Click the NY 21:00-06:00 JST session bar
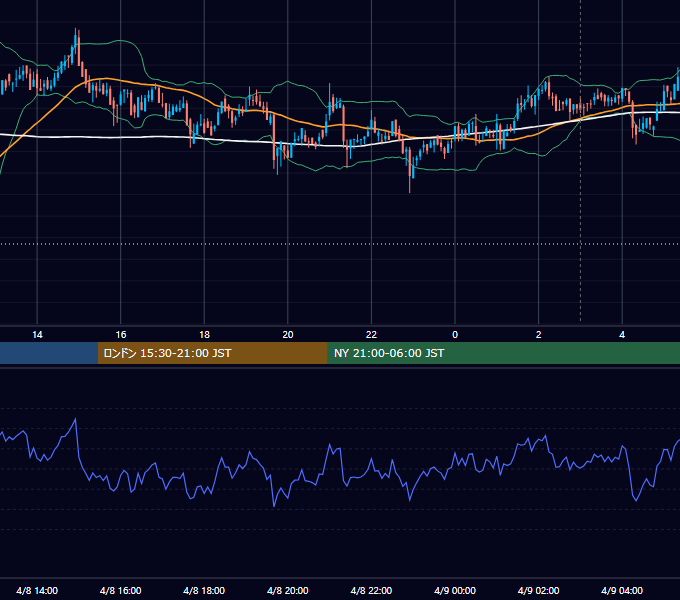680x600 pixels. pos(503,353)
